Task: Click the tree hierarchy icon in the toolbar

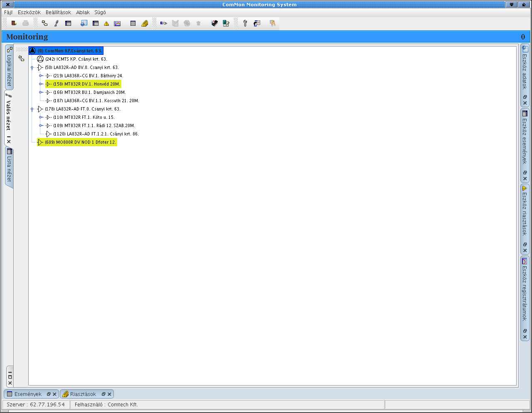Action: tap(44, 23)
